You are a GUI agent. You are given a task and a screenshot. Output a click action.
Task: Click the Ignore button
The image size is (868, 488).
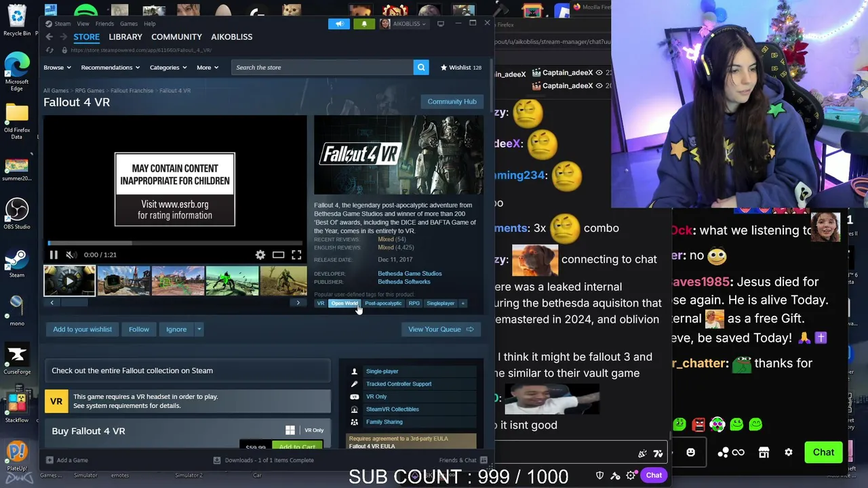[x=176, y=329]
